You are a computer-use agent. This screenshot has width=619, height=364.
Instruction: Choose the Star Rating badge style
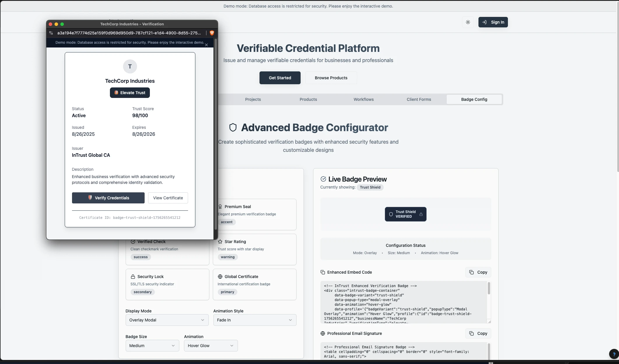[255, 249]
